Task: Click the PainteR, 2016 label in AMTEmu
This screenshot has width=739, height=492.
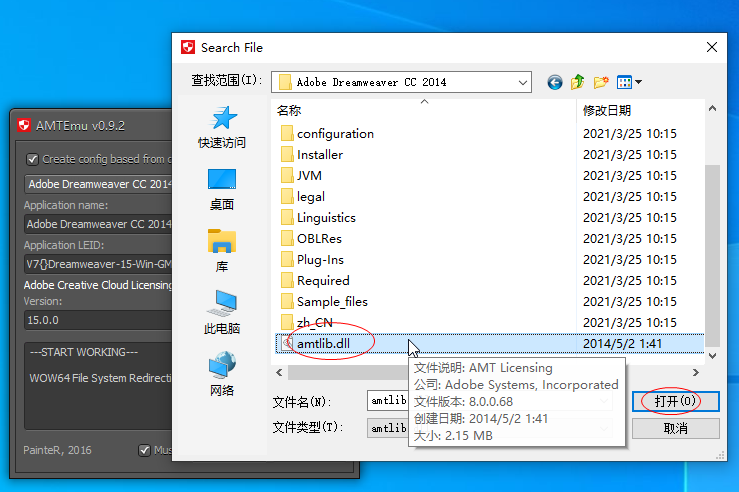Action: [57, 450]
